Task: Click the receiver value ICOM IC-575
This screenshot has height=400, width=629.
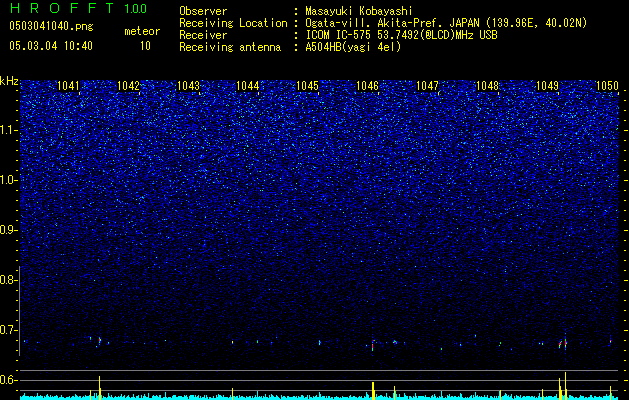Action: pos(338,35)
